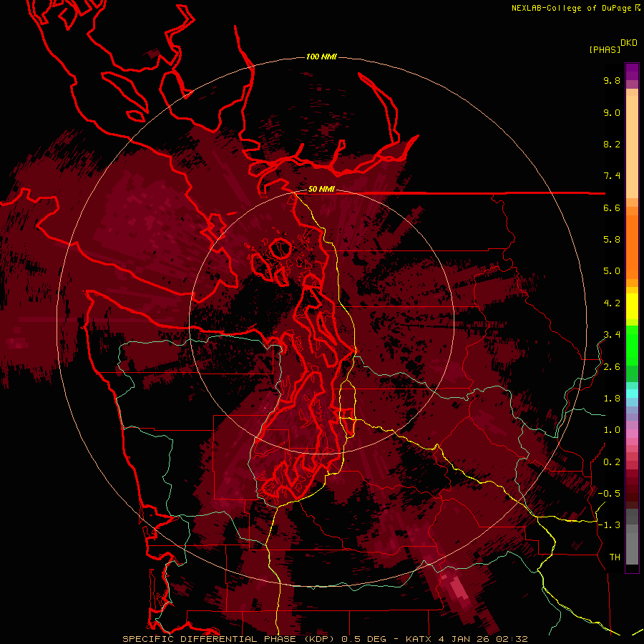The image size is (644, 644).
Task: Click the 0.2 legend value
Action: [x=612, y=462]
